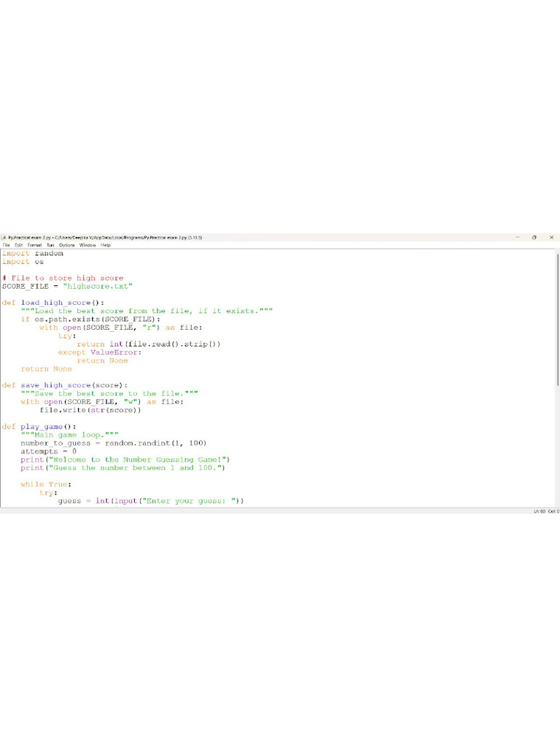Open the Options menu
This screenshot has width=560, height=747.
coord(66,245)
